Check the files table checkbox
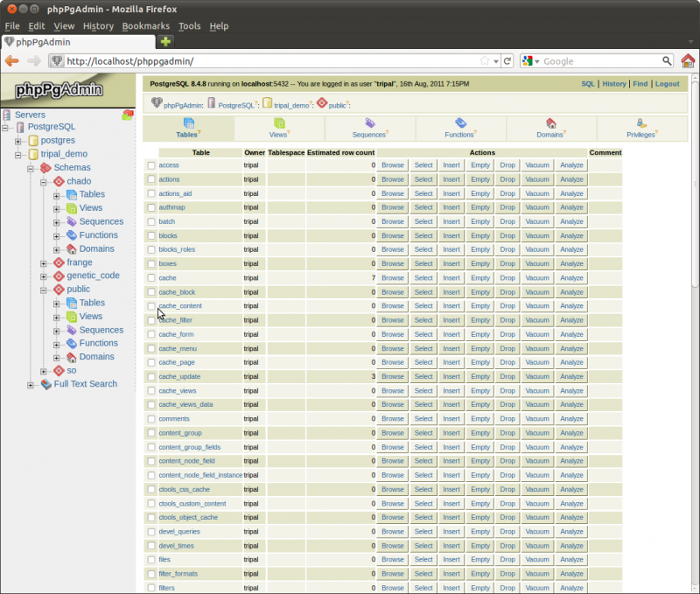The image size is (700, 594). pyautogui.click(x=151, y=560)
